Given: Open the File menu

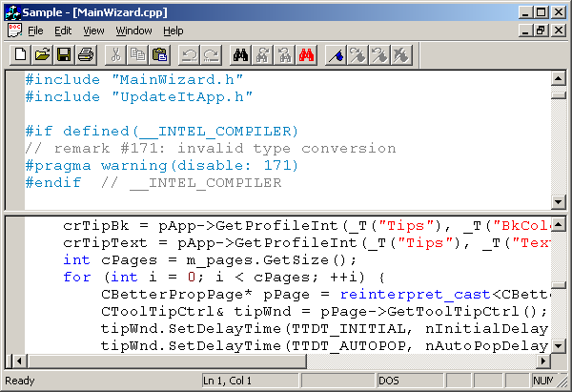Looking at the screenshot, I should (35, 31).
